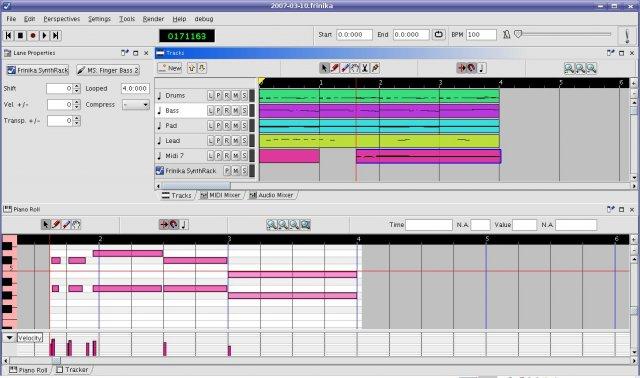
Task: Increase Shift value with stepper up
Action: click(77, 86)
